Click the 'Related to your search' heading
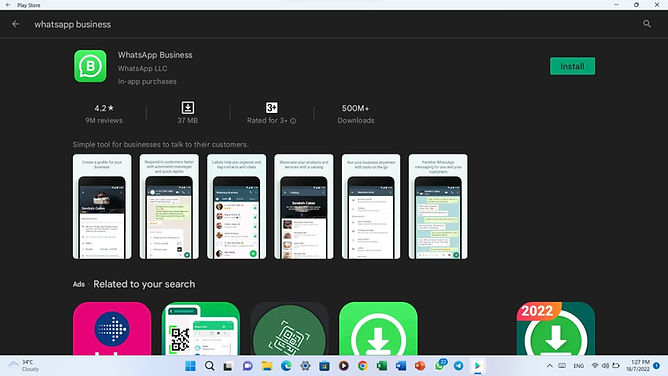Screen dimensions: 668x376 coord(144,284)
